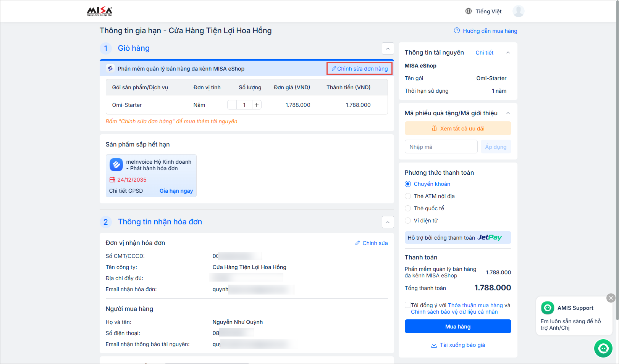Screen dimensions: 619x364
Task: Select Thẻ ATM nội địa option
Action: pos(408,196)
